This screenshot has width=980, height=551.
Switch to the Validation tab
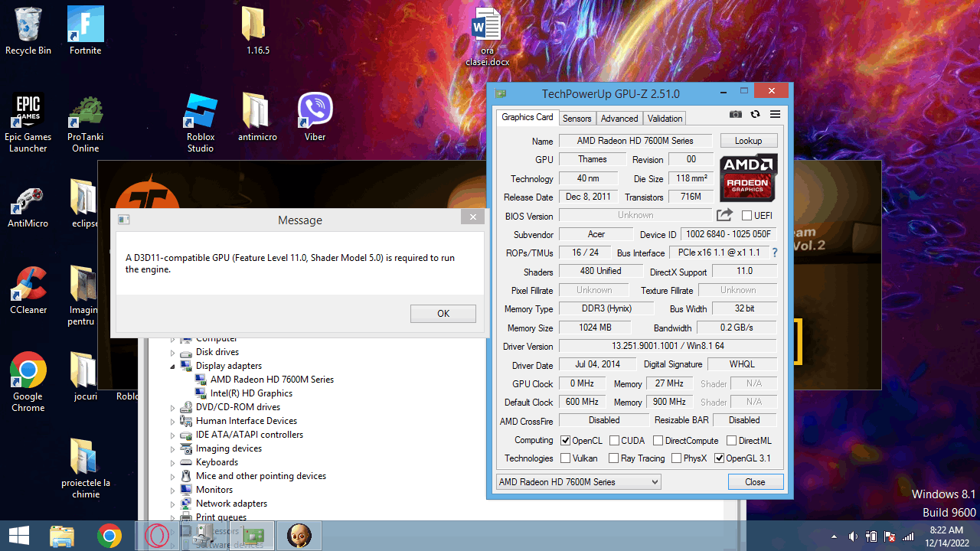665,119
